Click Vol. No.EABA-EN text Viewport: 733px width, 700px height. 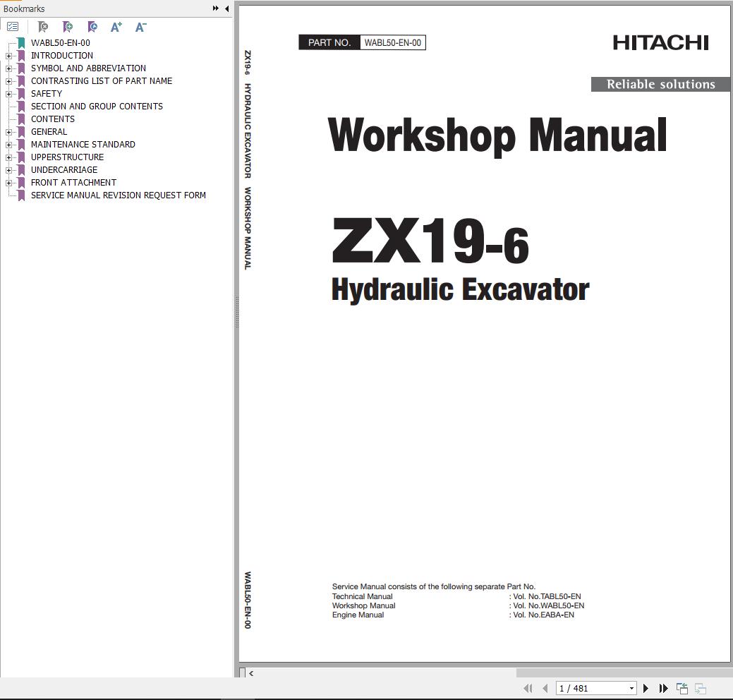pyautogui.click(x=544, y=615)
